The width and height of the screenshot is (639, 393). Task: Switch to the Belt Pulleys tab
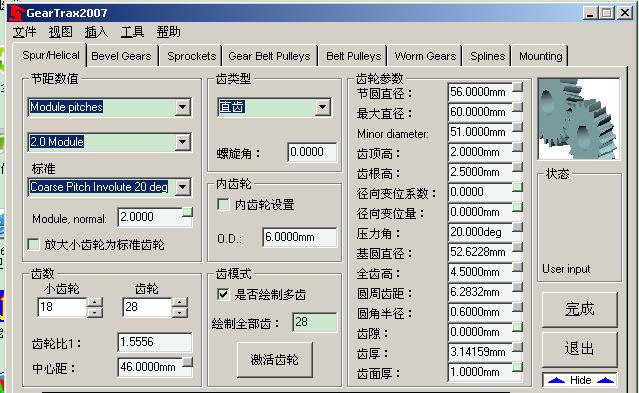(353, 56)
